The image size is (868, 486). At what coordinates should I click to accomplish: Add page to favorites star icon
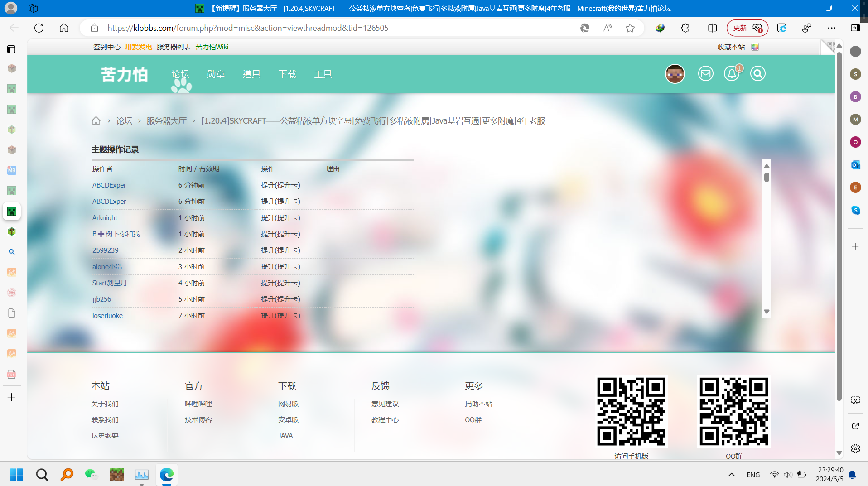(x=630, y=28)
